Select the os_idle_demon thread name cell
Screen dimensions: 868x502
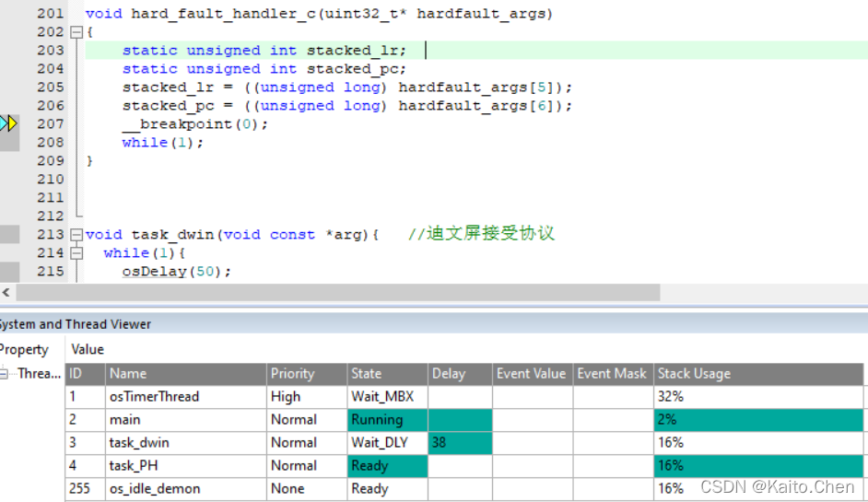(186, 489)
